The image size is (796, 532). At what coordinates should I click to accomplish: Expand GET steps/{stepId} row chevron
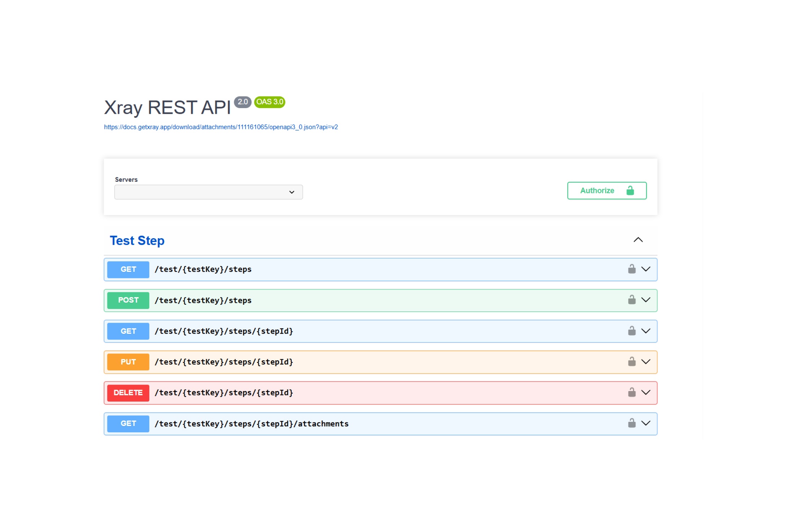click(646, 331)
